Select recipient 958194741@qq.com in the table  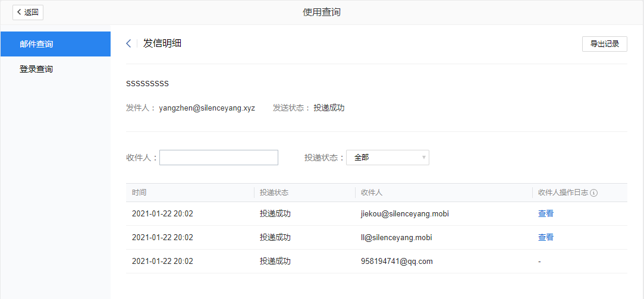click(396, 261)
